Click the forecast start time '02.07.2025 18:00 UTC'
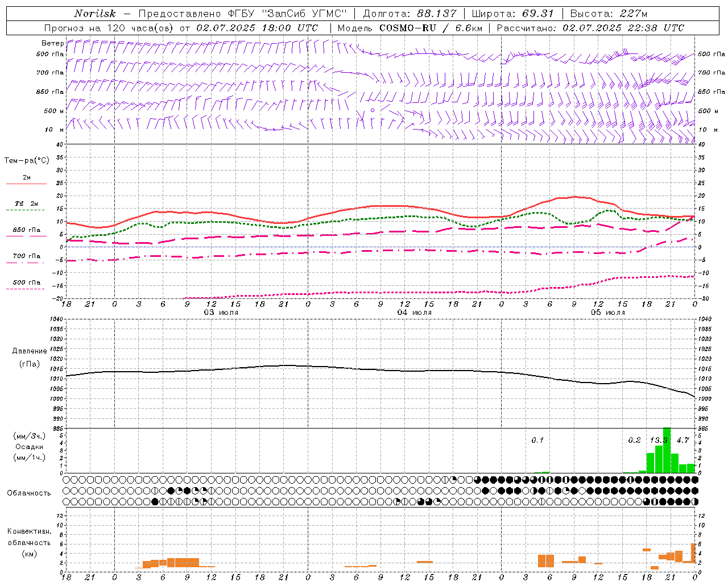 click(257, 28)
